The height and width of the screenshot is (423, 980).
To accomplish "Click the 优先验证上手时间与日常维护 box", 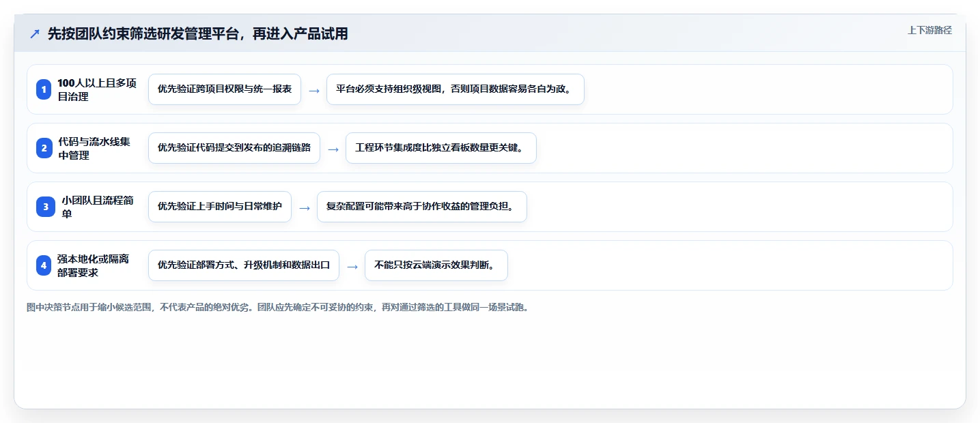I will pos(220,207).
